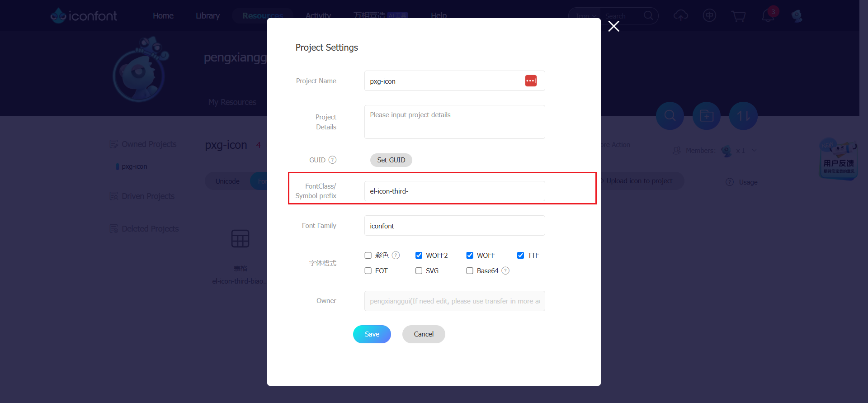868x403 pixels.
Task: Close the Project Settings dialog with X
Action: [613, 26]
